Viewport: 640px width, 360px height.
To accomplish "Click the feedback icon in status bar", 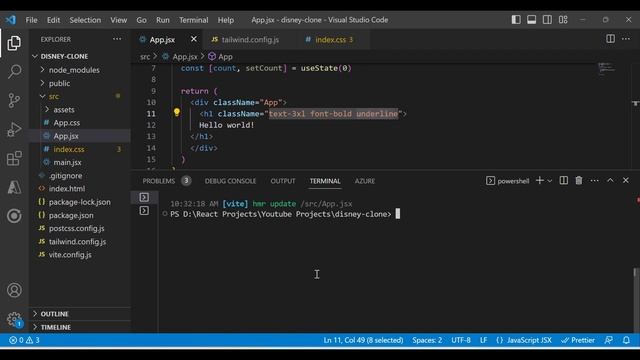I will coord(609,340).
